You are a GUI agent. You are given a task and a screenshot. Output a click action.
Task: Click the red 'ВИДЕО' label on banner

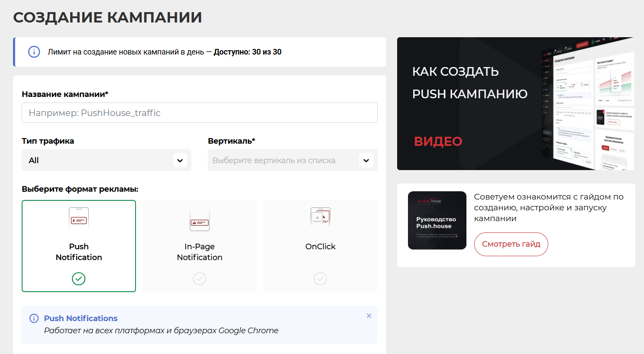[x=438, y=142]
